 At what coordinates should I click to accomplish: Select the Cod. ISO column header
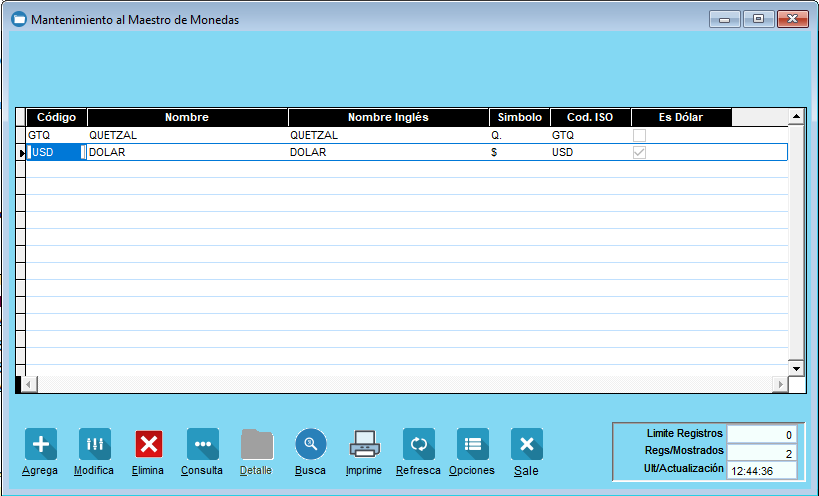[x=590, y=117]
